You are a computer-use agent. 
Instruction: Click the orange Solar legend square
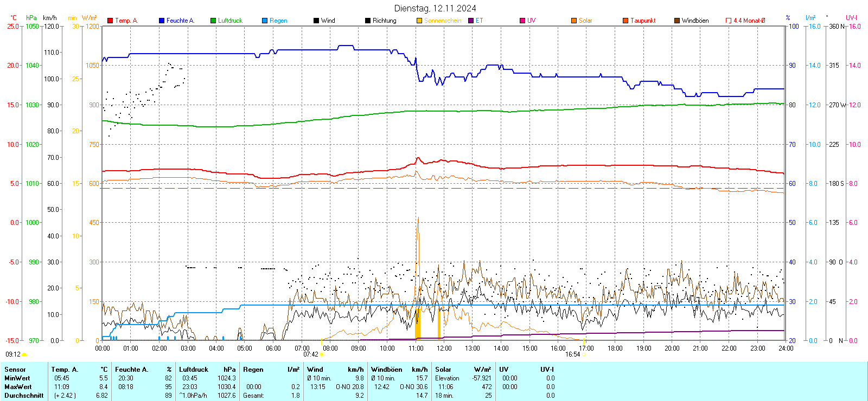[574, 21]
